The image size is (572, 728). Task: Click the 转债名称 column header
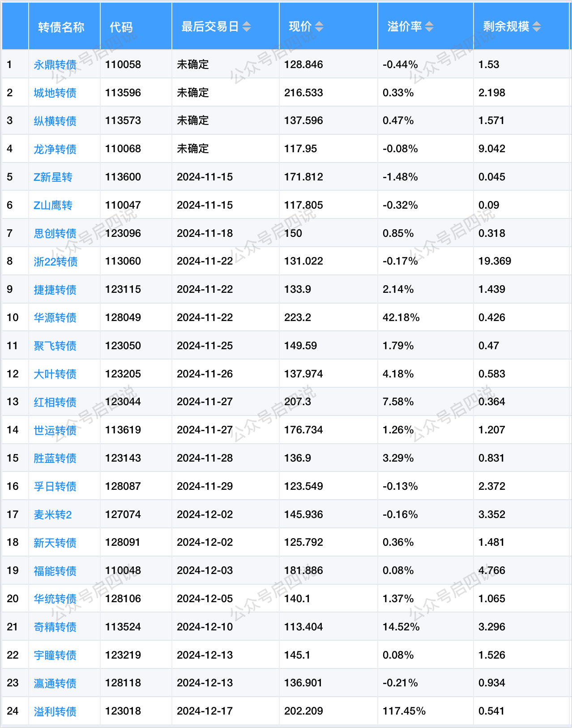[x=61, y=27]
